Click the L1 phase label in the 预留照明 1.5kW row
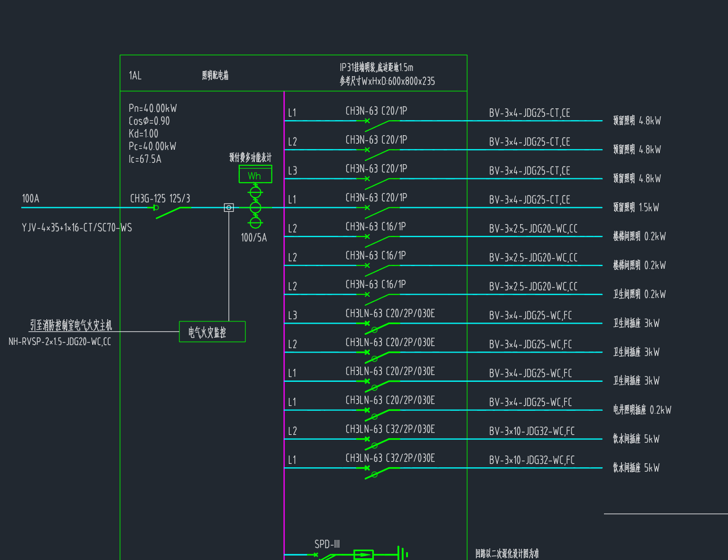The image size is (728, 560). 292,200
